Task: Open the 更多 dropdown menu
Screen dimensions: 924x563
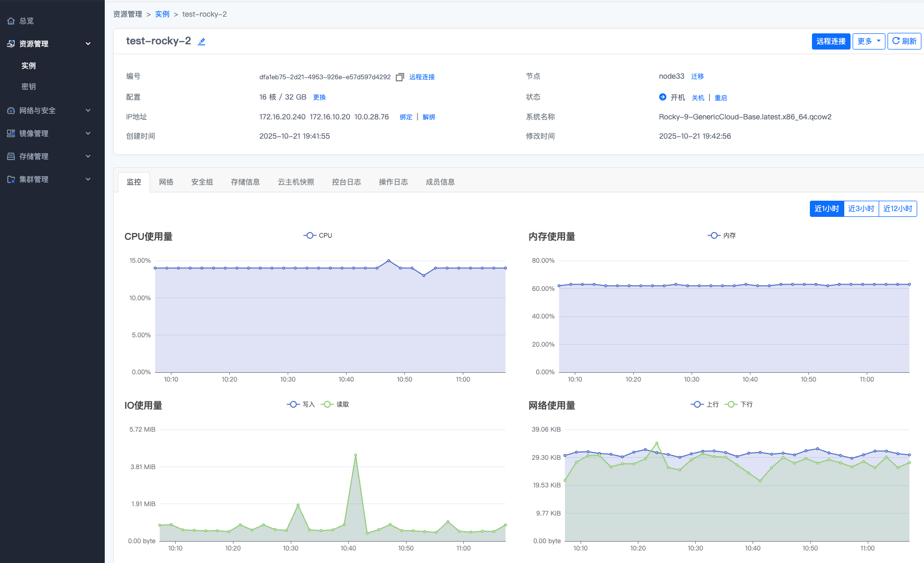Action: tap(868, 41)
